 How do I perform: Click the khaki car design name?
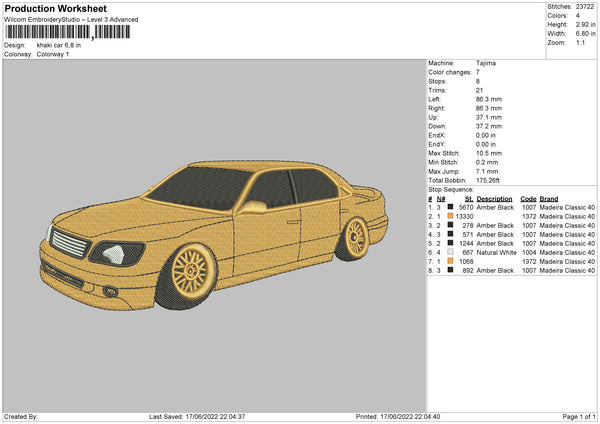pos(61,45)
